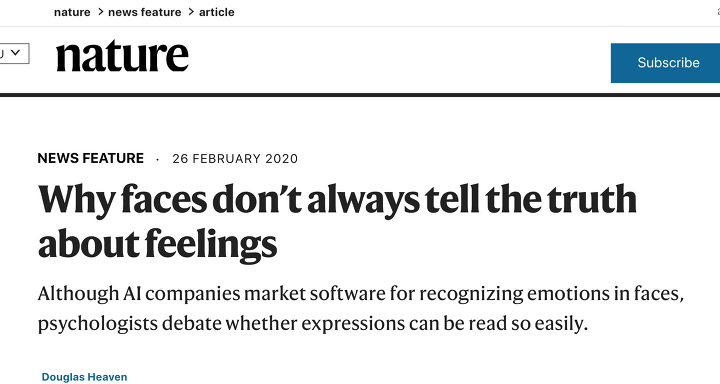Click the headline's first line about faces

coord(337,199)
